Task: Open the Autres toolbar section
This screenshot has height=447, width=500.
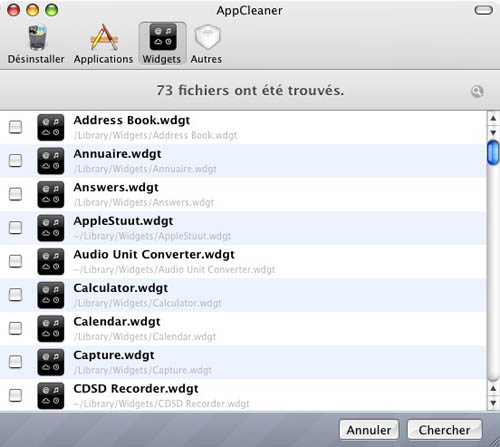Action: pyautogui.click(x=207, y=37)
